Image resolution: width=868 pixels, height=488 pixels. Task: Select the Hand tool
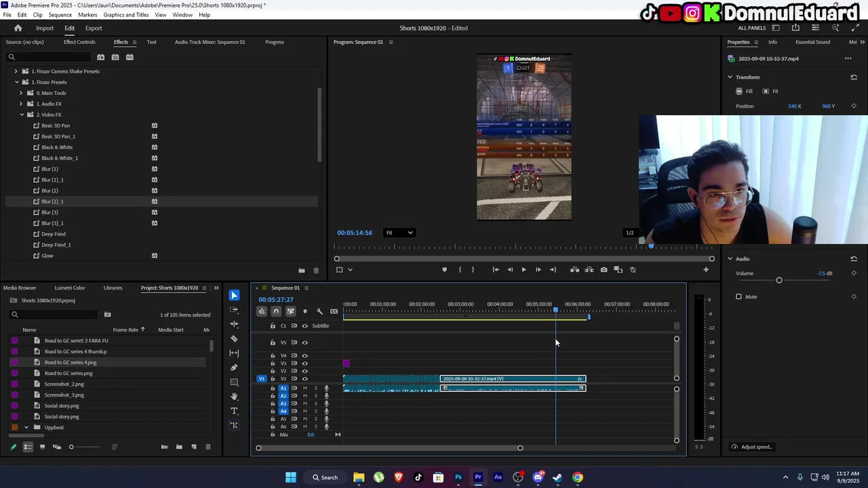(x=234, y=396)
